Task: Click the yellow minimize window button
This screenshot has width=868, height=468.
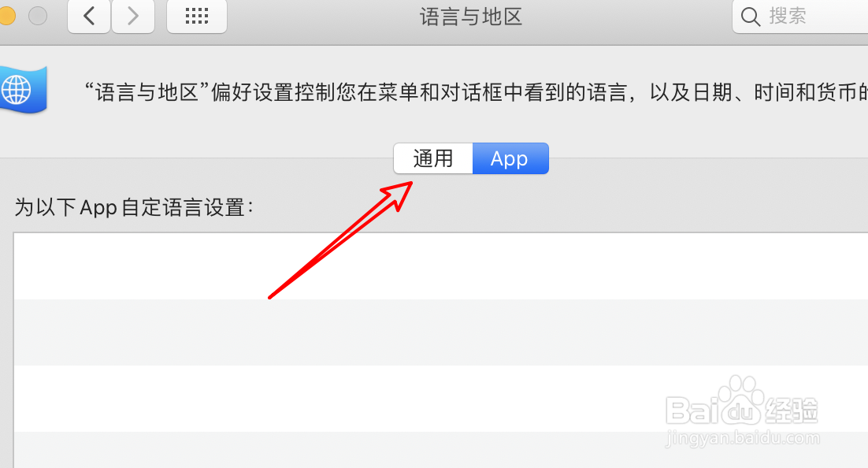Action: click(6, 16)
